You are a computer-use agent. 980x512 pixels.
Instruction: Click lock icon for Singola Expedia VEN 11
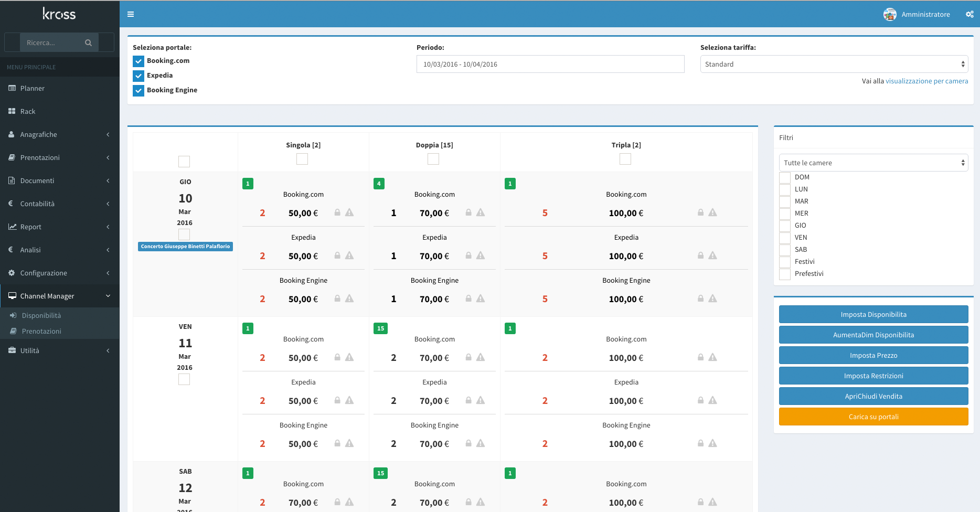(x=337, y=400)
